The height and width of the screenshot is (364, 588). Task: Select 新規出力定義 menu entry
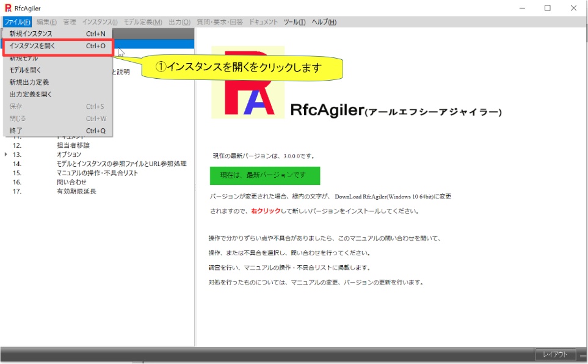tap(57, 82)
